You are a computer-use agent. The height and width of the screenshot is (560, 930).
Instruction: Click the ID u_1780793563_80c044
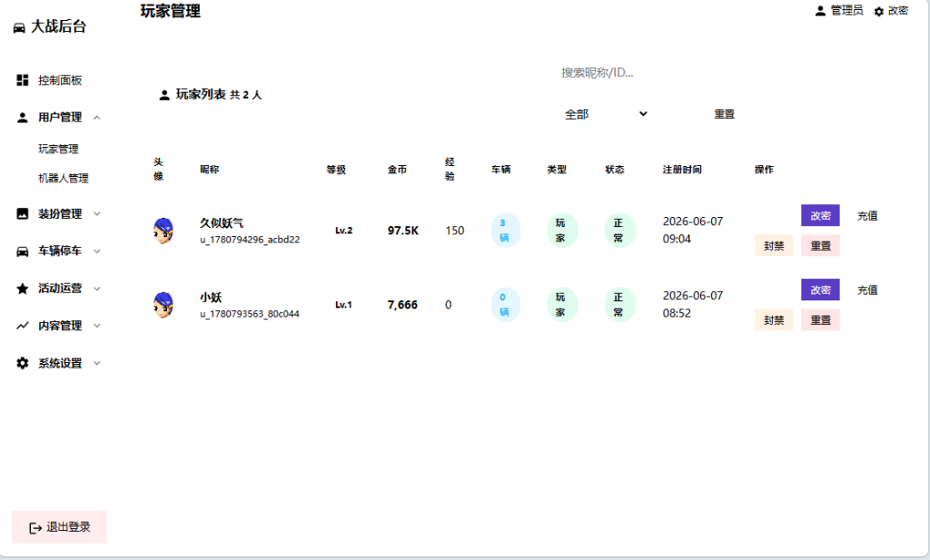click(249, 313)
